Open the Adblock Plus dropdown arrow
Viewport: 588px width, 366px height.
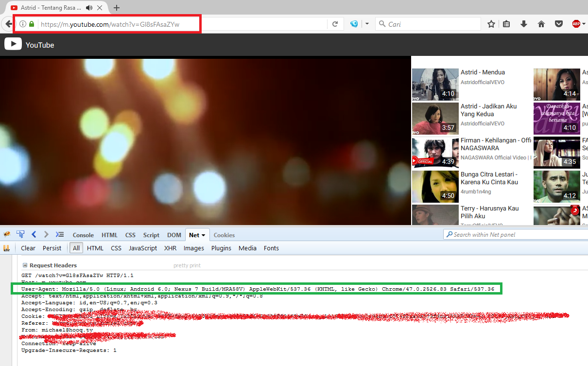[584, 24]
